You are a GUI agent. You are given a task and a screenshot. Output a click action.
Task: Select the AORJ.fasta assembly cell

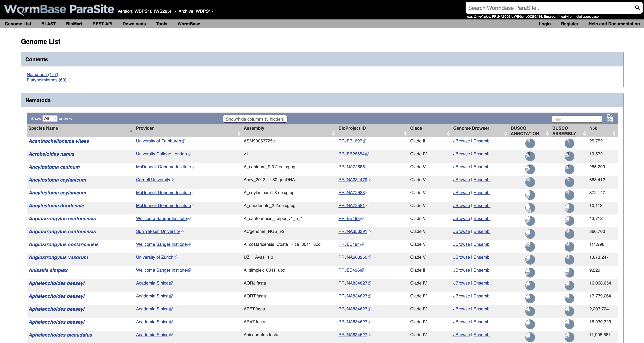255,283
